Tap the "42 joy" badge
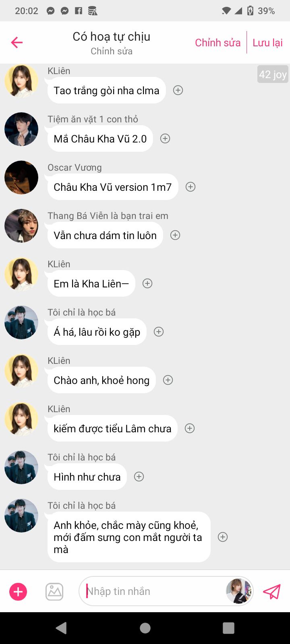The image size is (290, 644). pos(273,74)
